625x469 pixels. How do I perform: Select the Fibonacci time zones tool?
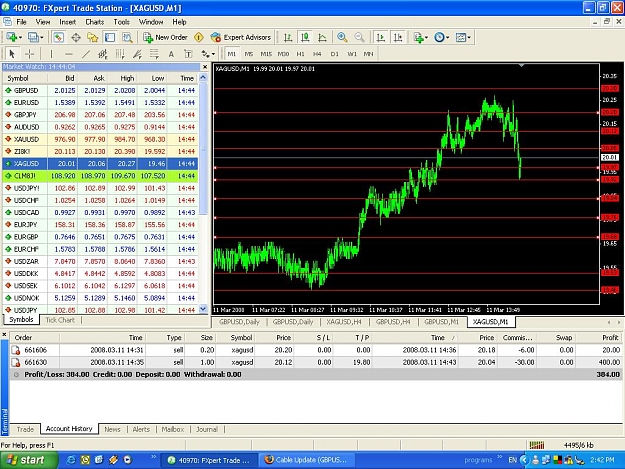tap(120, 54)
